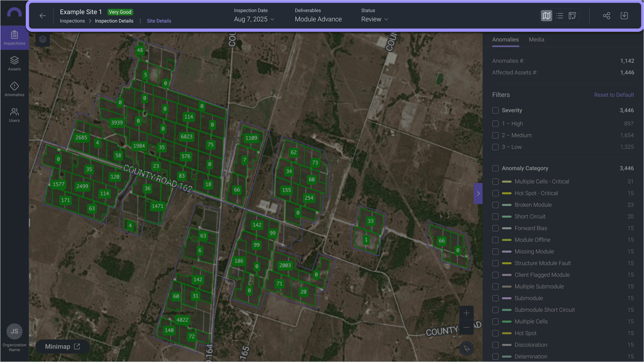Click the Reset to Default link
The width and height of the screenshot is (644, 362).
click(x=614, y=95)
